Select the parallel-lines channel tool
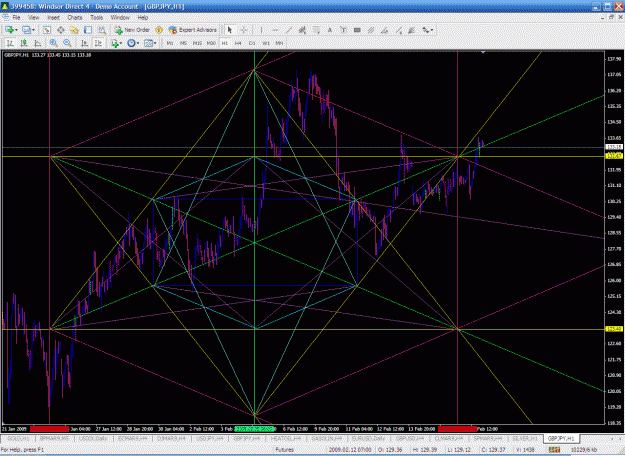Screen dimensions: 625x456 tap(371, 30)
